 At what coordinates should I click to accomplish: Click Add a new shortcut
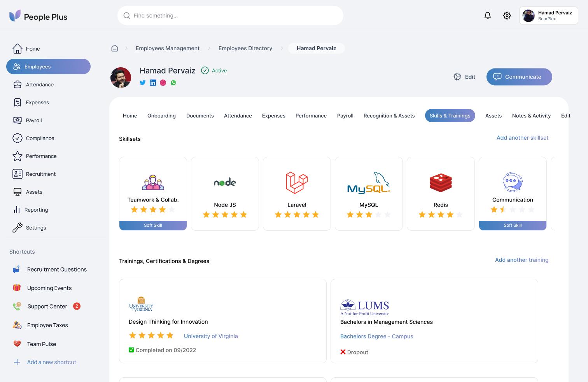click(x=51, y=362)
